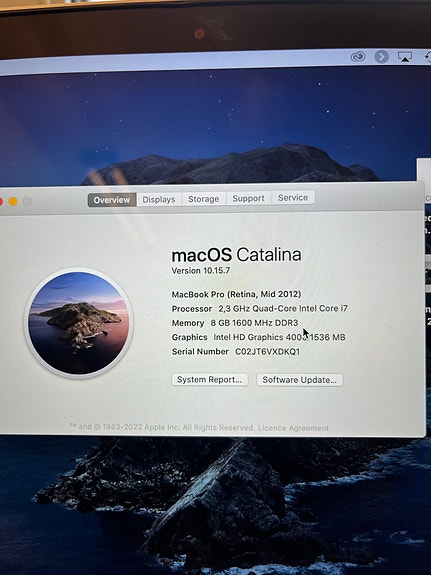Click the serial number C02JT6VXDKQ1
Image resolution: width=431 pixels, height=575 pixels.
pyautogui.click(x=267, y=352)
